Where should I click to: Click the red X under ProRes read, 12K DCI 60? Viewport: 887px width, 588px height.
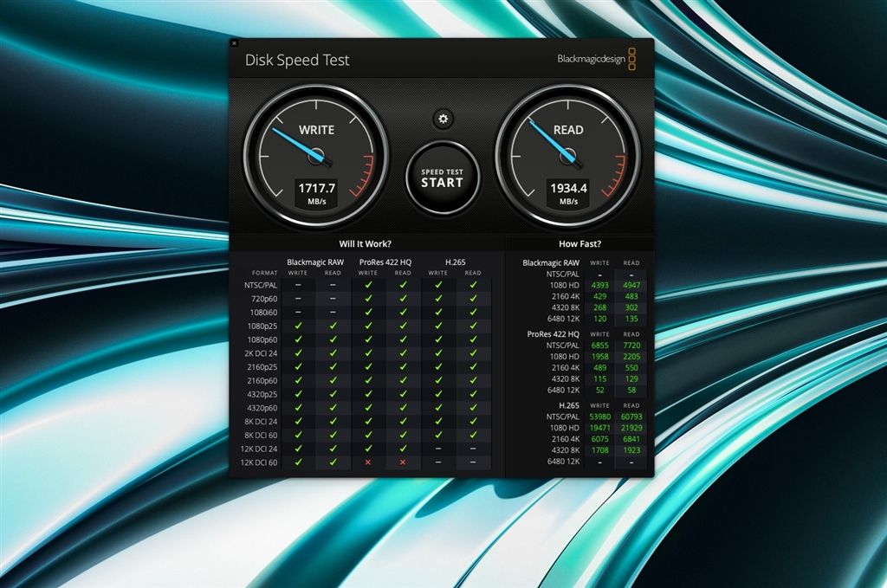[403, 462]
